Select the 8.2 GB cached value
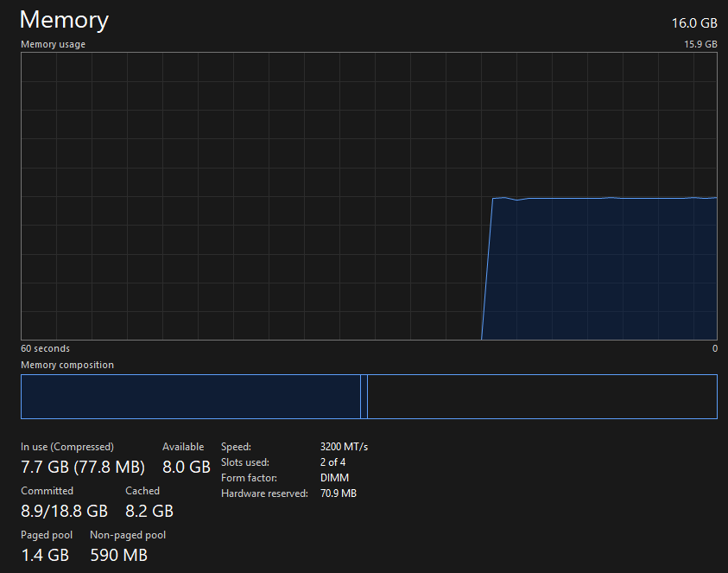Screen dimensions: 728x573 coord(149,511)
